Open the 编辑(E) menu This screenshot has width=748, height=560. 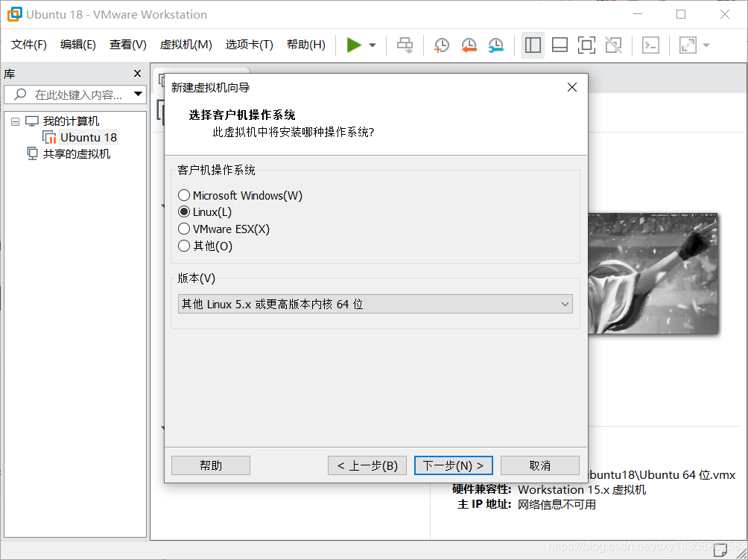(x=77, y=45)
